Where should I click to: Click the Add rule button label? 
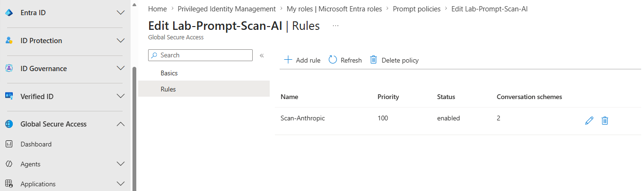pyautogui.click(x=308, y=60)
